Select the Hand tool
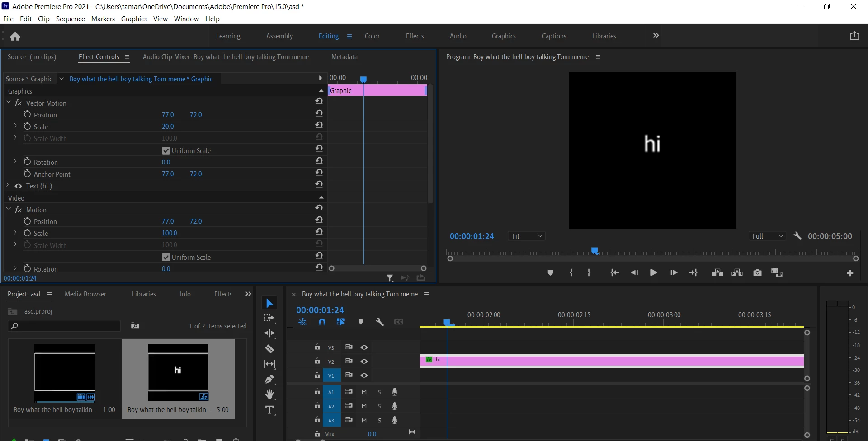This screenshot has width=868, height=441. (269, 394)
